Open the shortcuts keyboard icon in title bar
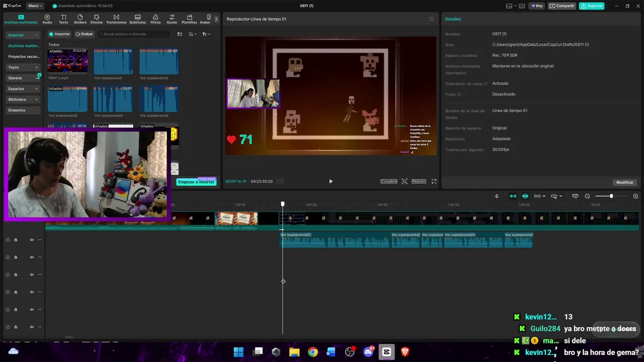This screenshot has width=644, height=362. [x=521, y=6]
